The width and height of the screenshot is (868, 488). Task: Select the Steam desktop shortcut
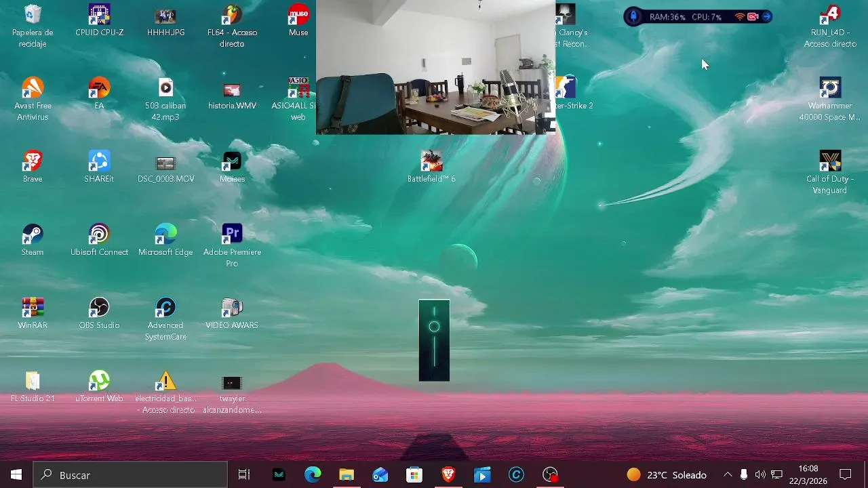tap(33, 240)
